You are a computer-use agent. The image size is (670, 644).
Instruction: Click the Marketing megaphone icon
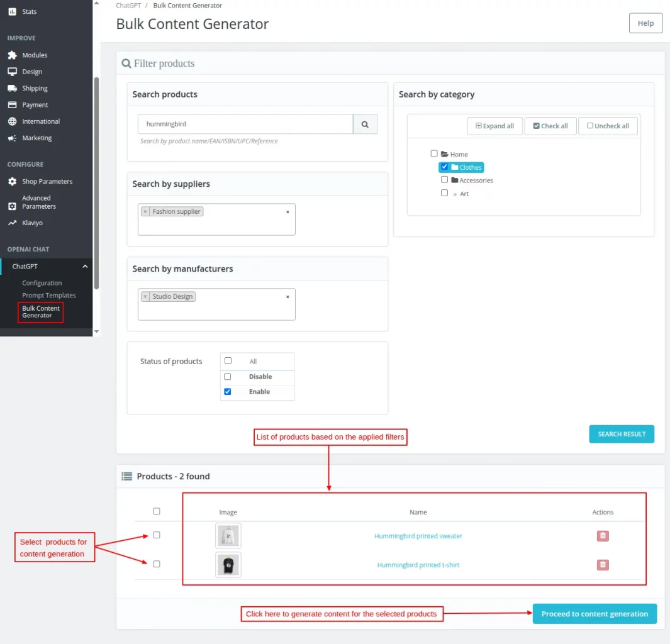(x=13, y=138)
